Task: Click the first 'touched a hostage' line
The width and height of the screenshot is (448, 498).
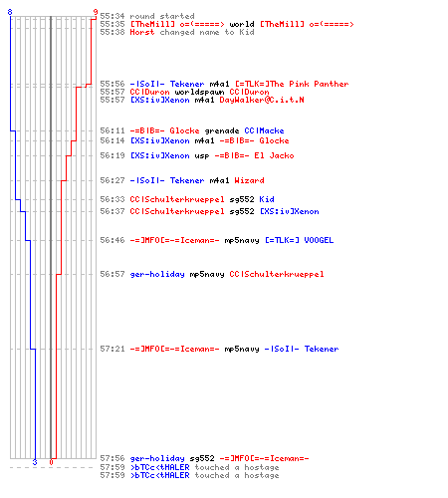Action: [189, 467]
